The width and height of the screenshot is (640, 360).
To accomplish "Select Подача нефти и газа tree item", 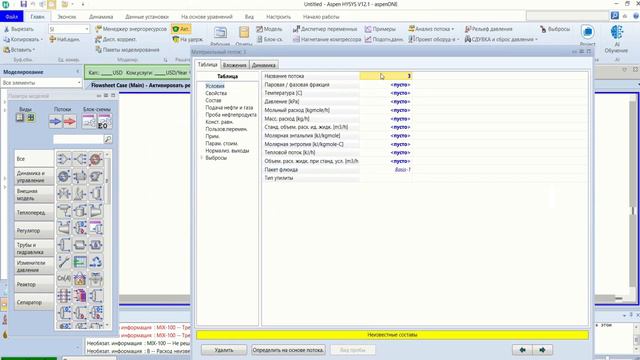I will pyautogui.click(x=229, y=108).
